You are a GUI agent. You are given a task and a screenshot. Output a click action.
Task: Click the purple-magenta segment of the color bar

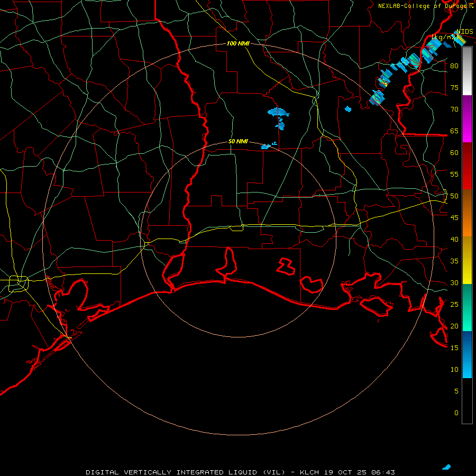[x=467, y=118]
